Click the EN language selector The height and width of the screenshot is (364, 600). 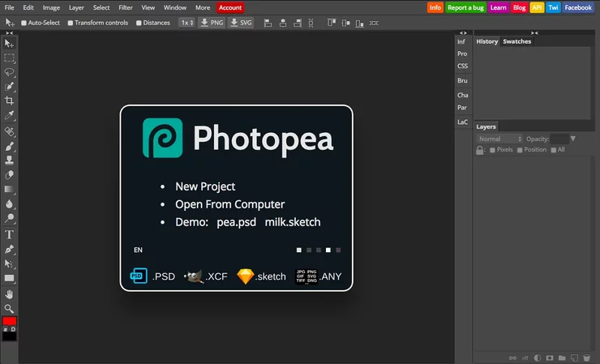tap(138, 250)
